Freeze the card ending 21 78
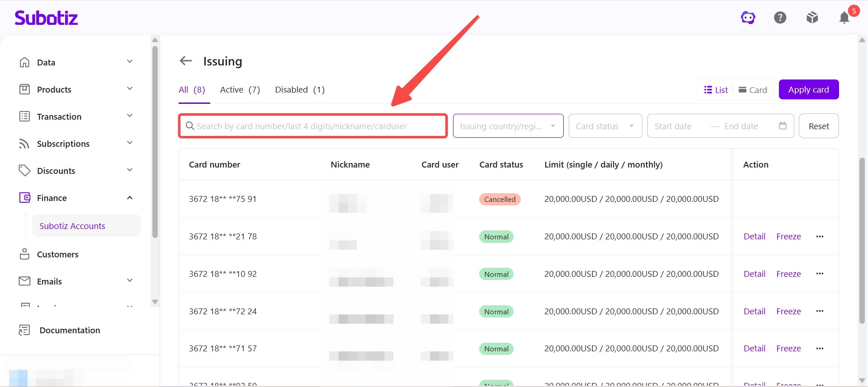This screenshot has width=868, height=387. point(788,236)
